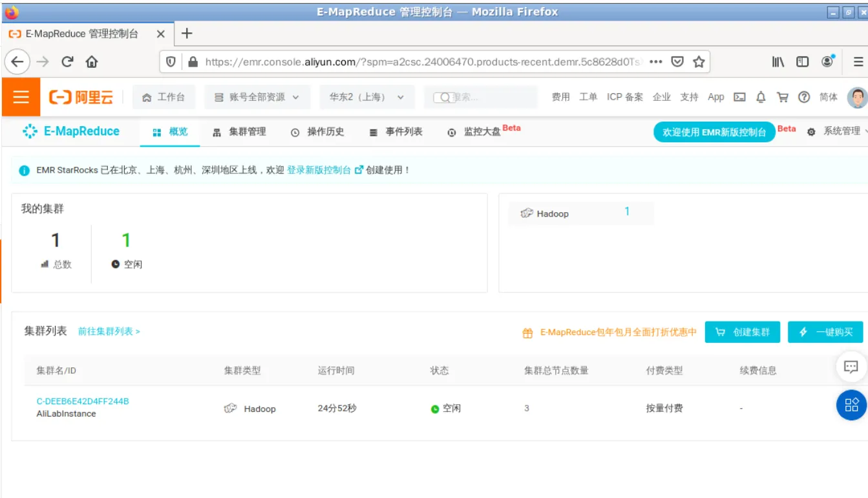Open the help question mark icon
The image size is (868, 498).
[804, 97]
